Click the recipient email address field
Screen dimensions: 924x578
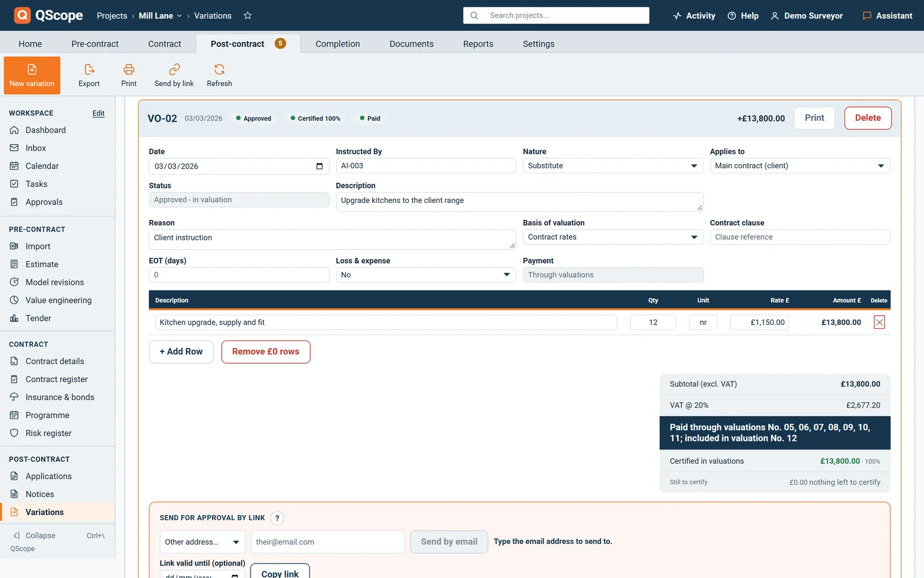[327, 542]
